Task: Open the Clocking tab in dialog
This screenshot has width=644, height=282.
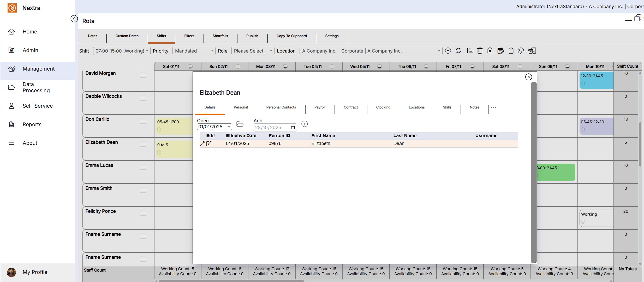Action: pyautogui.click(x=383, y=107)
